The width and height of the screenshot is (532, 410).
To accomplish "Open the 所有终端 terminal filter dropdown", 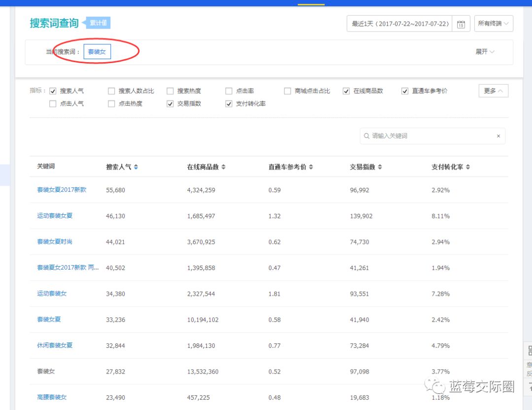I will (493, 23).
